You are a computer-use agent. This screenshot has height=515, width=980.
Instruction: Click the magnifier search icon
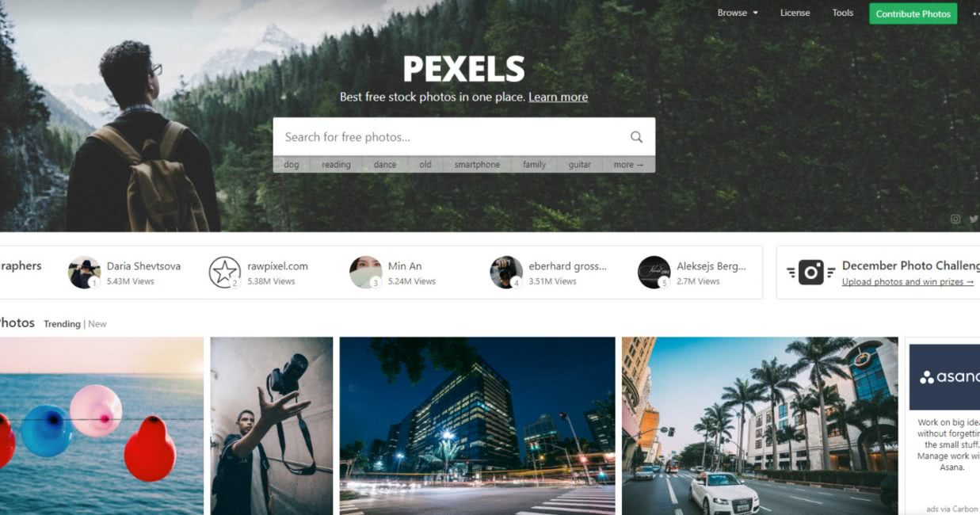coord(636,137)
